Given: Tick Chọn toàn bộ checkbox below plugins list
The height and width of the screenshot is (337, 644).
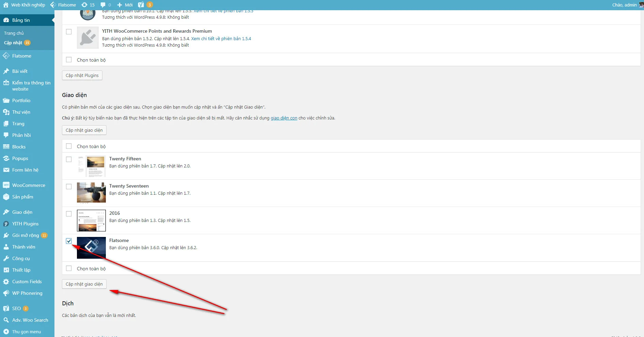Looking at the screenshot, I should pyautogui.click(x=69, y=60).
